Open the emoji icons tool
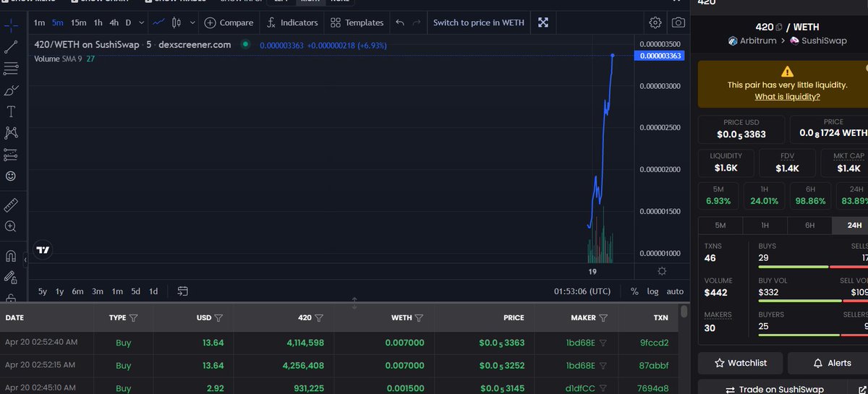 [x=11, y=176]
